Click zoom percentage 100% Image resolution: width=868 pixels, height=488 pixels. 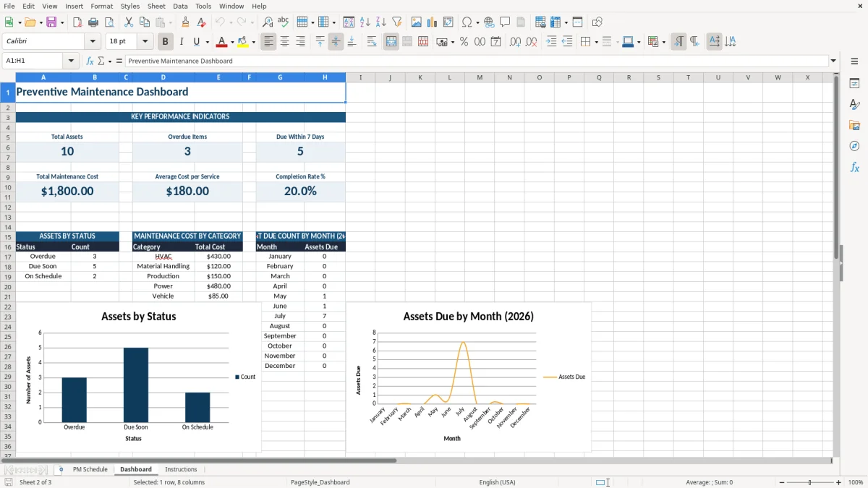pyautogui.click(x=856, y=482)
